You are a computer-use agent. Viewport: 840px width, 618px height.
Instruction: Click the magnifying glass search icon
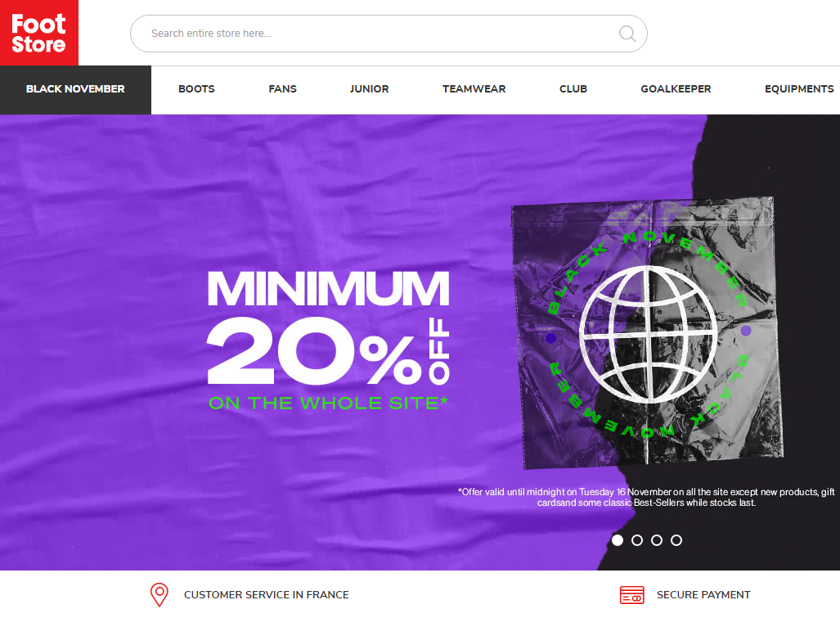pos(627,34)
